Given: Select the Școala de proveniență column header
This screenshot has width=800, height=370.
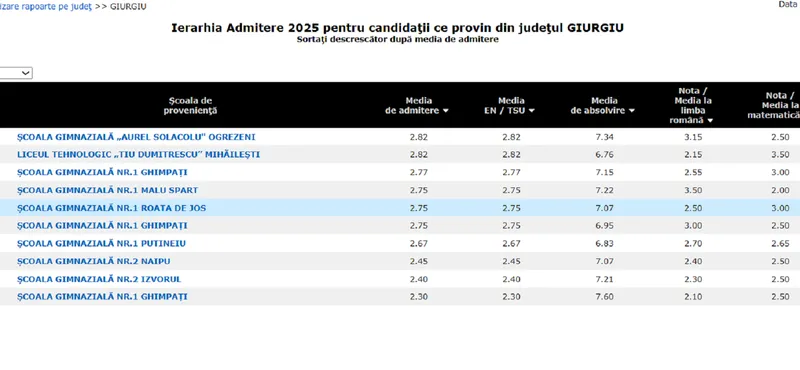Looking at the screenshot, I should [190, 106].
